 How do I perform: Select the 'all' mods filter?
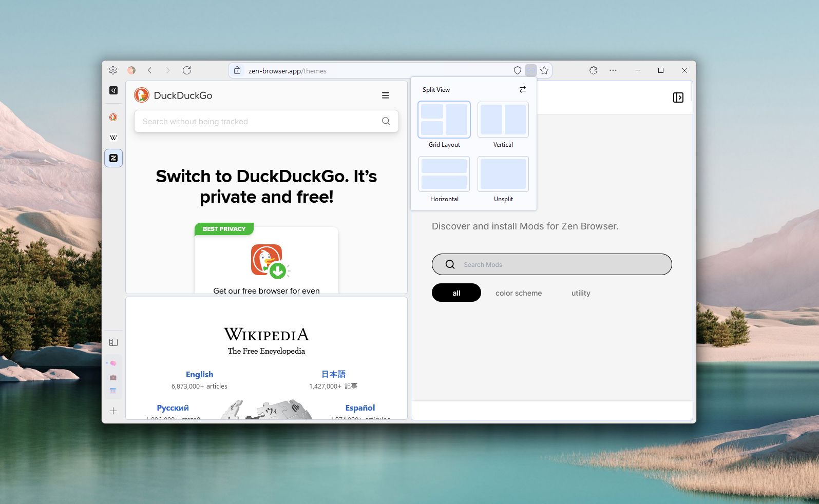456,293
